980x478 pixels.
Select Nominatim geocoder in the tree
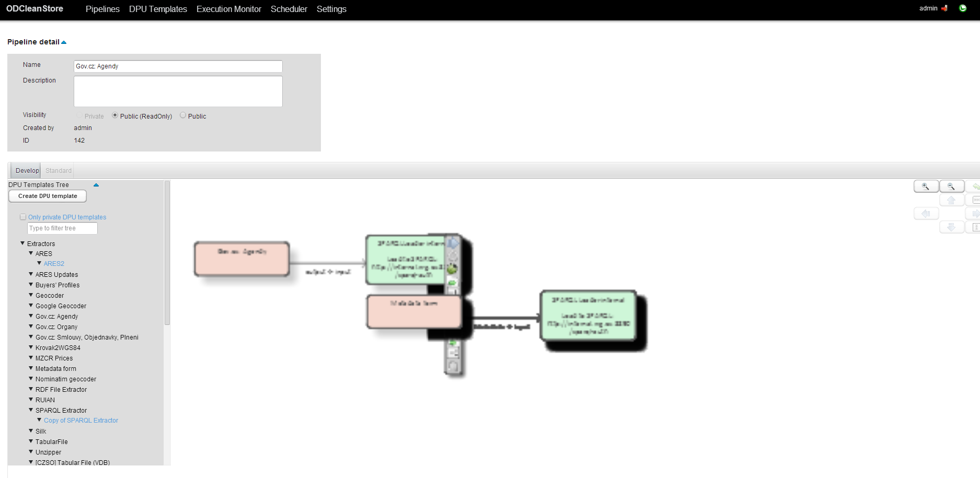[66, 379]
